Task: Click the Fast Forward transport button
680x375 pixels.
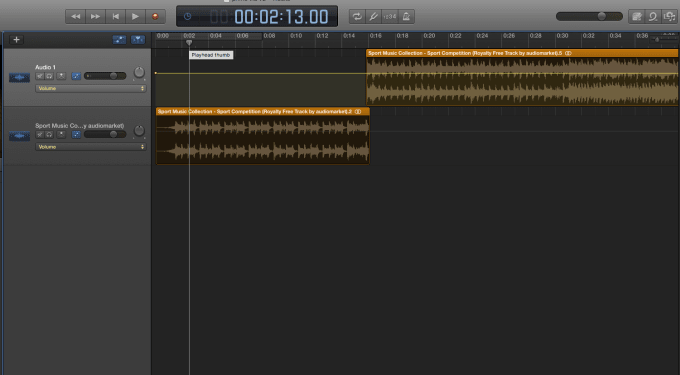Action: pos(95,16)
